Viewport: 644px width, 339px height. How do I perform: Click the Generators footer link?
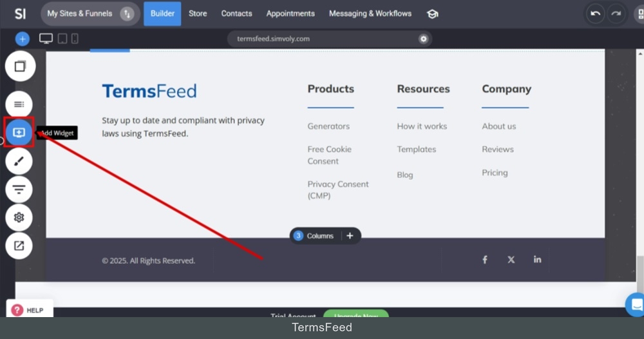(x=328, y=126)
